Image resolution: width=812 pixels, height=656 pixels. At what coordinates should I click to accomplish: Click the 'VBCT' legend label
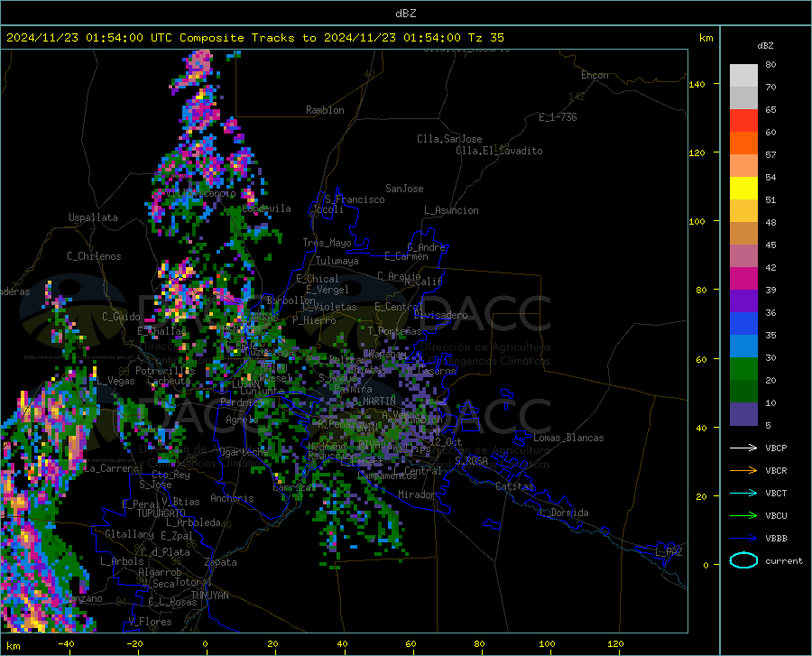pyautogui.click(x=776, y=494)
